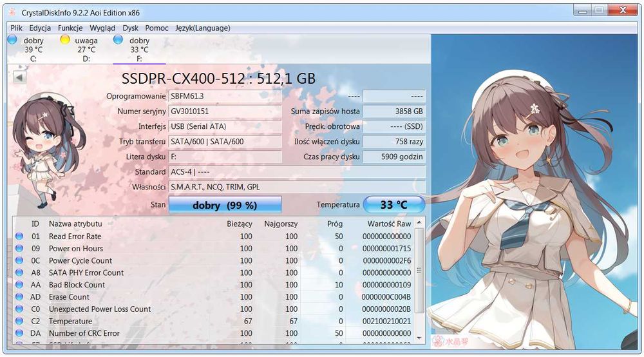The height and width of the screenshot is (357, 644).
Task: Click status orb for SATA PHY Error Count
Action: tap(19, 273)
